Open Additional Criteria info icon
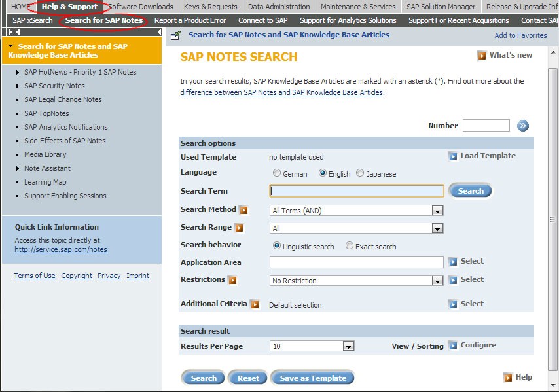 (x=255, y=304)
